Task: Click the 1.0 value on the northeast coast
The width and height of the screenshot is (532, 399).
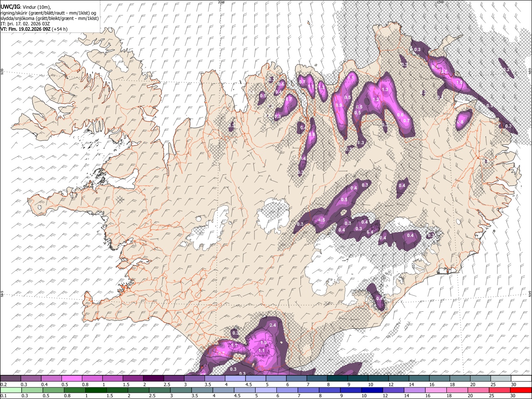Action: (459, 82)
